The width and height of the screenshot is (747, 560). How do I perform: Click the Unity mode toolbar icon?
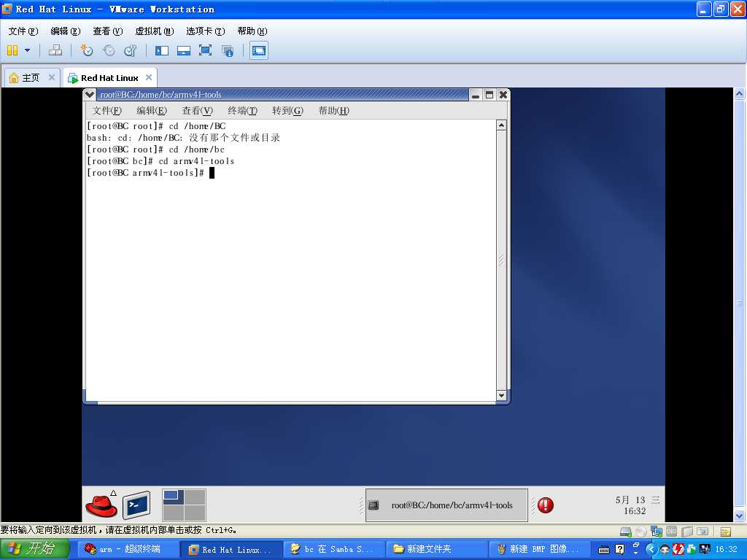(228, 50)
